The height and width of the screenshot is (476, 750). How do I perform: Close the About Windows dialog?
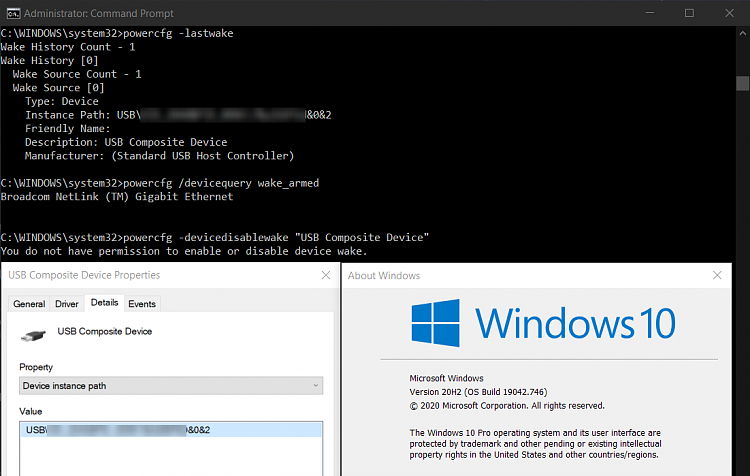(x=717, y=275)
